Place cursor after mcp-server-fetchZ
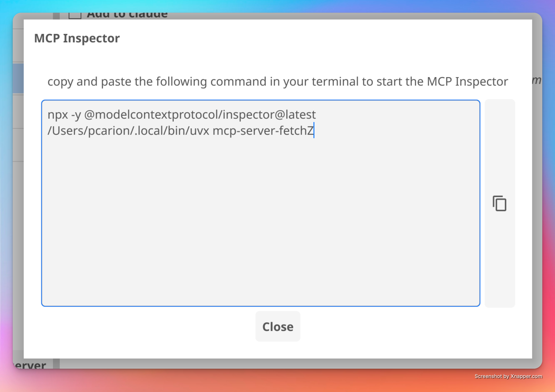555x392 pixels. click(x=314, y=130)
